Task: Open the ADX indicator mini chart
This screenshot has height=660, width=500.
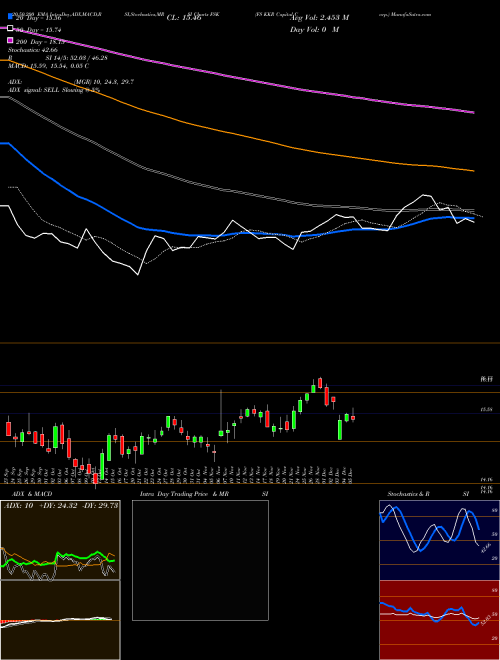Action: pos(60,540)
